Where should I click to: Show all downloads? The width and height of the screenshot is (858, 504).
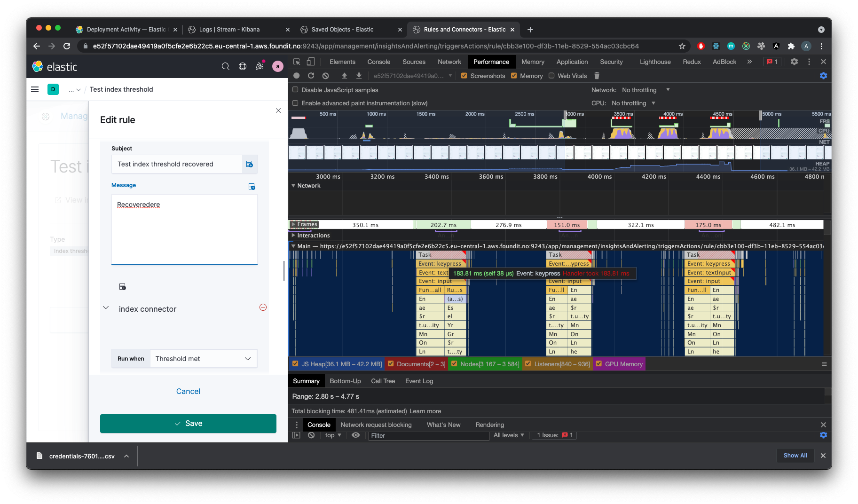point(795,456)
